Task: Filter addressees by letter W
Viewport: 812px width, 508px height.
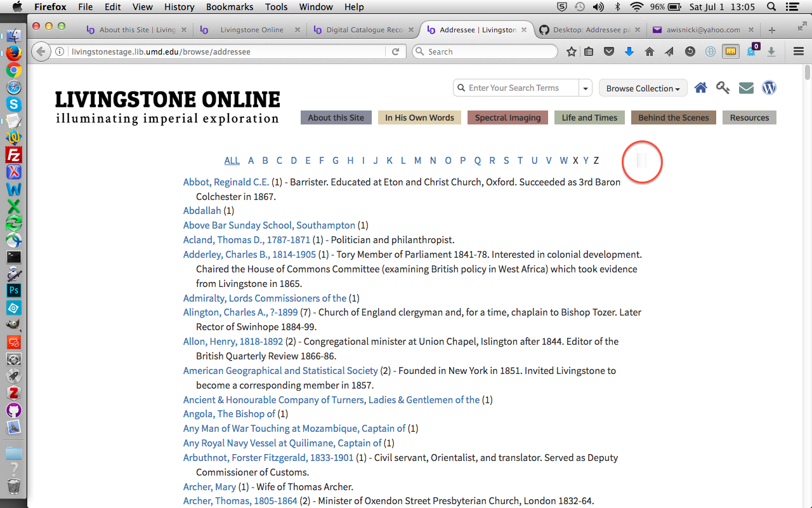Action: pos(563,161)
